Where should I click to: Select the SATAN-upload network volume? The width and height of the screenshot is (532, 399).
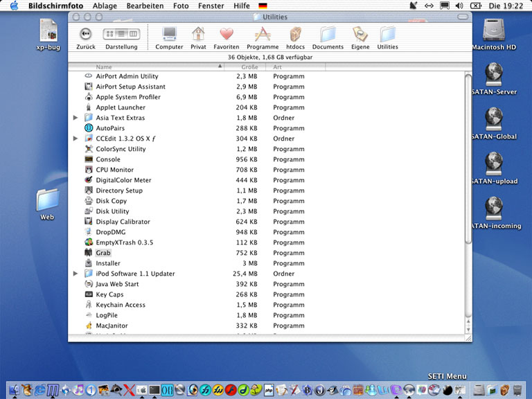pyautogui.click(x=495, y=168)
